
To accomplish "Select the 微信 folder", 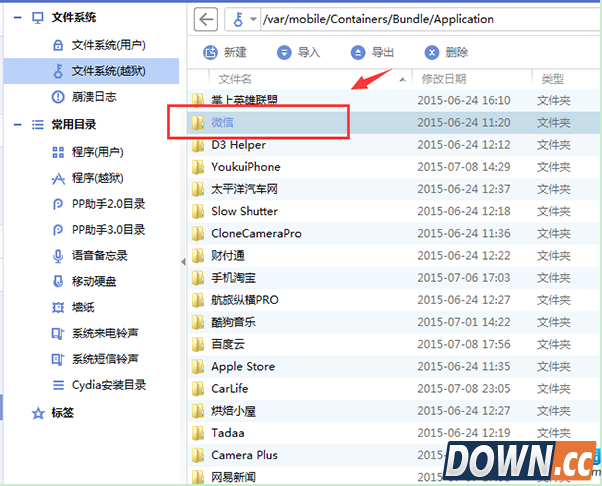I will 395,123.
